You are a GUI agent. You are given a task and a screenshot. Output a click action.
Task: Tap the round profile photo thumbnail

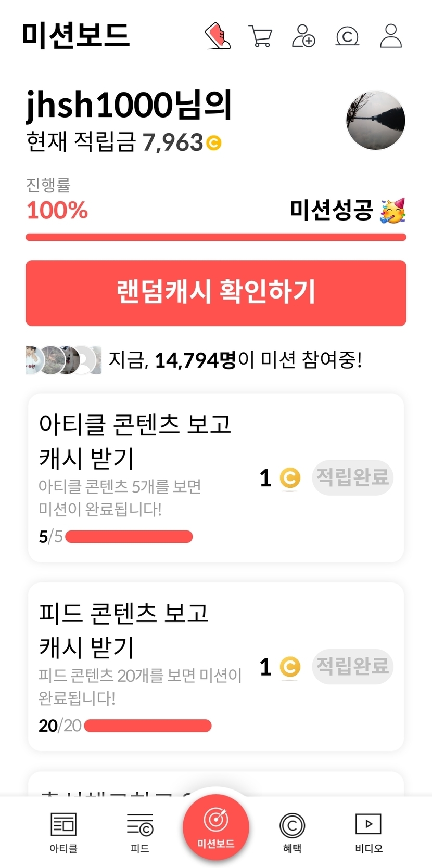(x=376, y=121)
